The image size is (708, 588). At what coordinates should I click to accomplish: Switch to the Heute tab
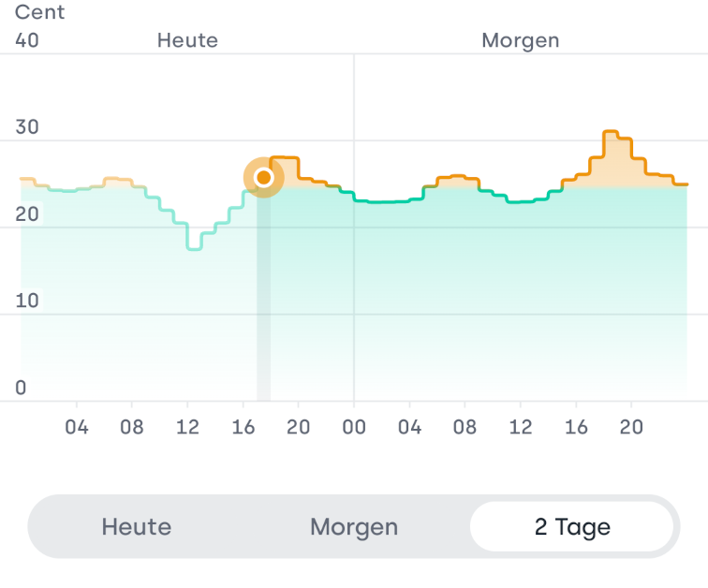[137, 527]
